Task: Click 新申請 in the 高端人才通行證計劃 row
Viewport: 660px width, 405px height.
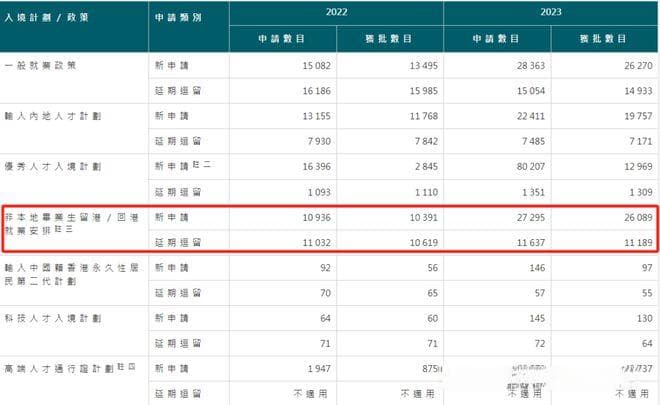Action: point(172,369)
